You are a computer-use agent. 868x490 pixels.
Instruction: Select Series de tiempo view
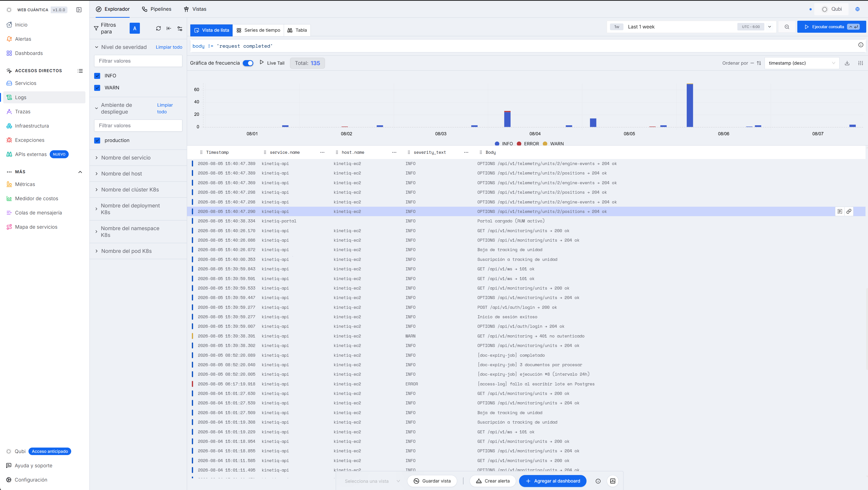[259, 30]
